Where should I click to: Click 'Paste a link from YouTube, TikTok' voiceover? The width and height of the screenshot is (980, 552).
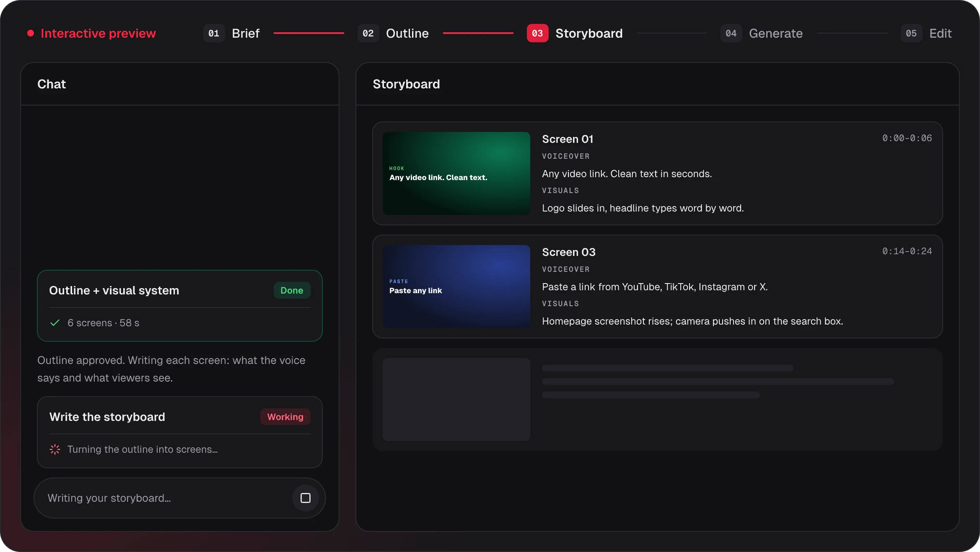point(655,287)
